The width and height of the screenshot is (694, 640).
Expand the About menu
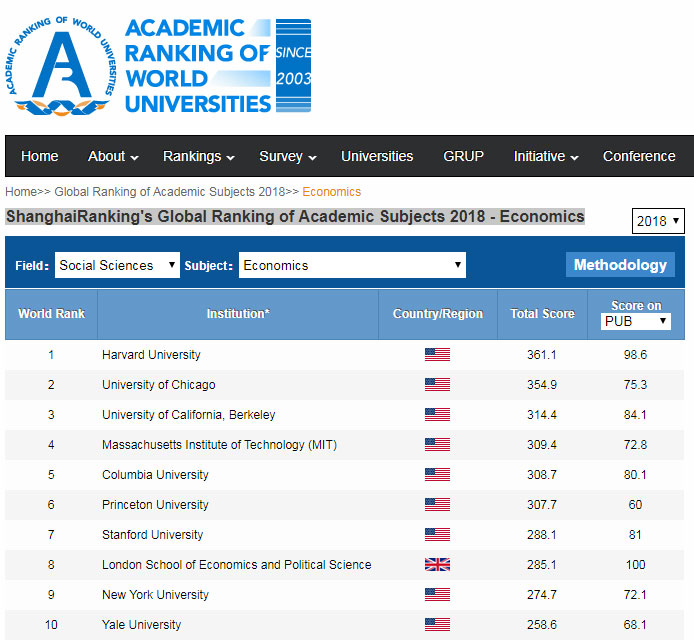coord(113,156)
